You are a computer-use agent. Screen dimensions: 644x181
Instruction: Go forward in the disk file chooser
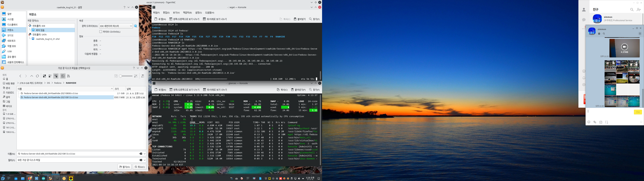26,76
